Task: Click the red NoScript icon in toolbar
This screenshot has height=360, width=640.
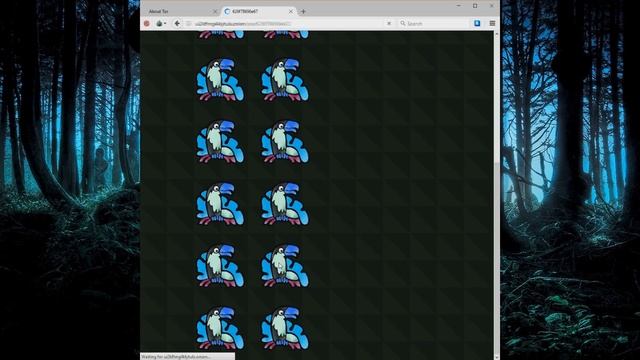Action: 147,24
